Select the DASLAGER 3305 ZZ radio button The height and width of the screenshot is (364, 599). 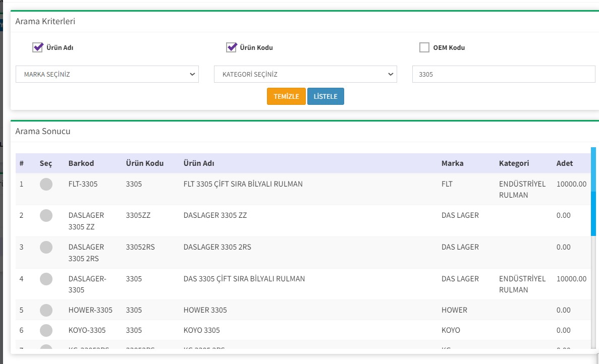[x=46, y=216]
